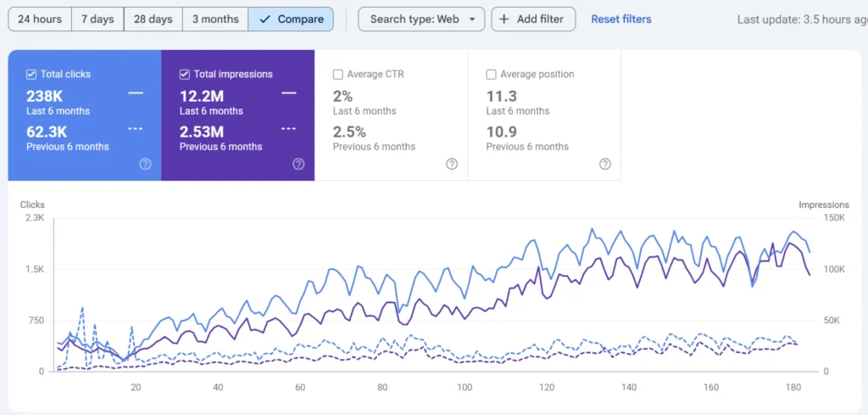This screenshot has height=415, width=868.
Task: Click the chart peak near day 130
Action: (x=592, y=229)
